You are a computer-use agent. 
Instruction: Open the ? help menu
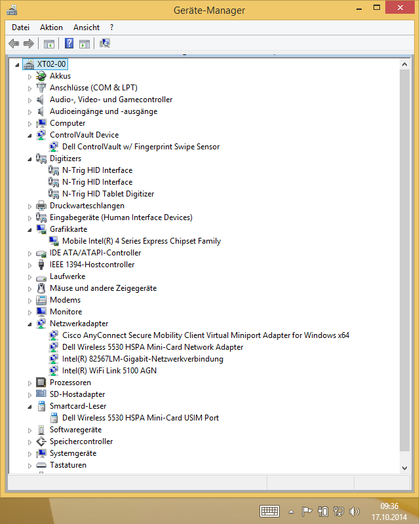111,28
